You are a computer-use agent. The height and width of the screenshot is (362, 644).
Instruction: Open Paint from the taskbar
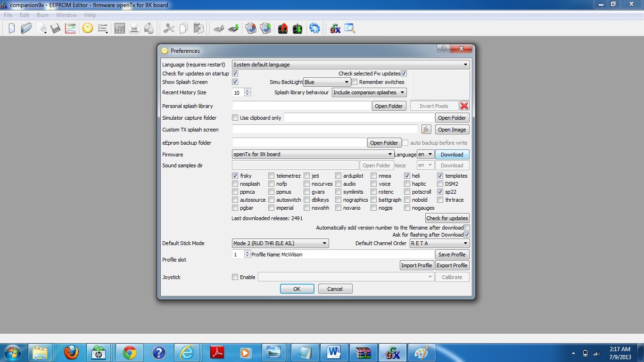[421, 352]
